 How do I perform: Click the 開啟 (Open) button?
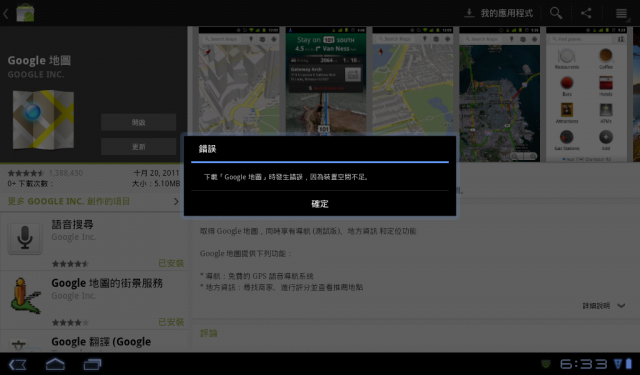tap(138, 122)
